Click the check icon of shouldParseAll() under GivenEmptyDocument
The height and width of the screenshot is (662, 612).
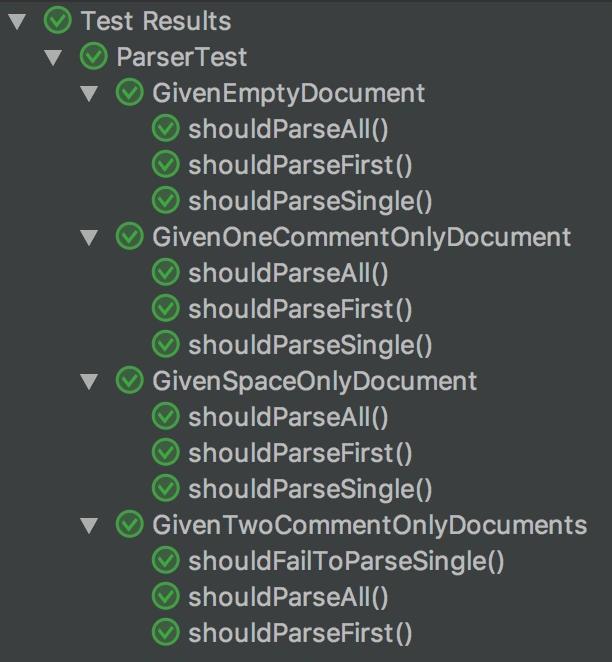tap(166, 129)
